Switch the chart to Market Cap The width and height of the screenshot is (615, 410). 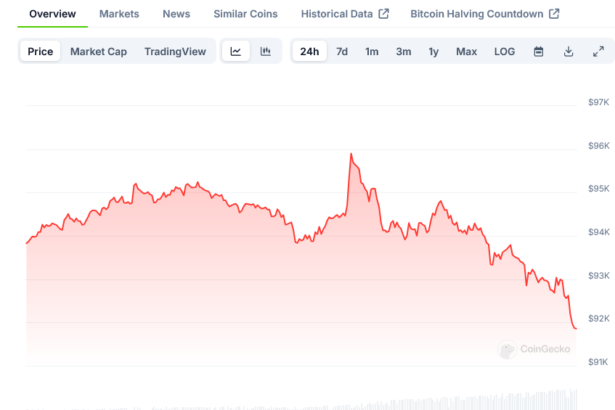click(98, 51)
